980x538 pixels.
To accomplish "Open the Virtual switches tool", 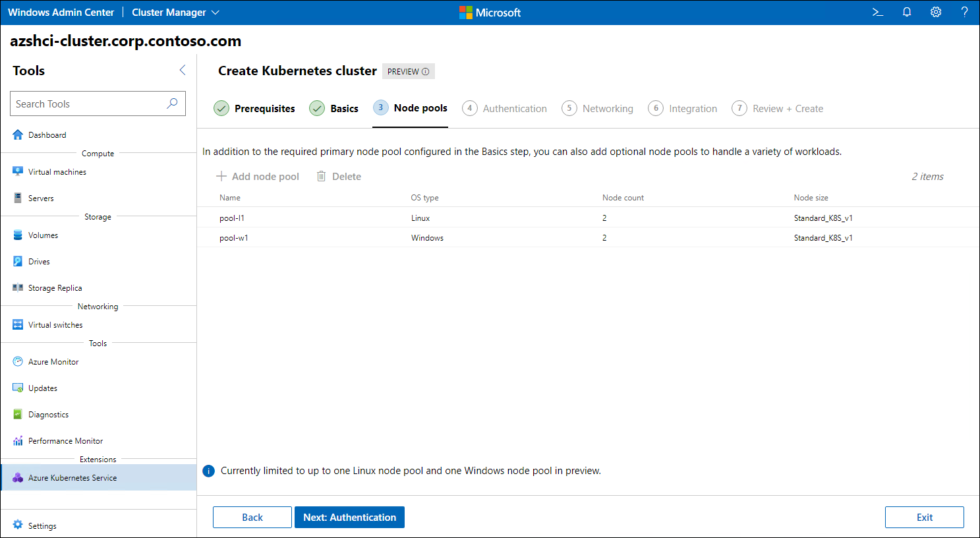I will pyautogui.click(x=55, y=324).
